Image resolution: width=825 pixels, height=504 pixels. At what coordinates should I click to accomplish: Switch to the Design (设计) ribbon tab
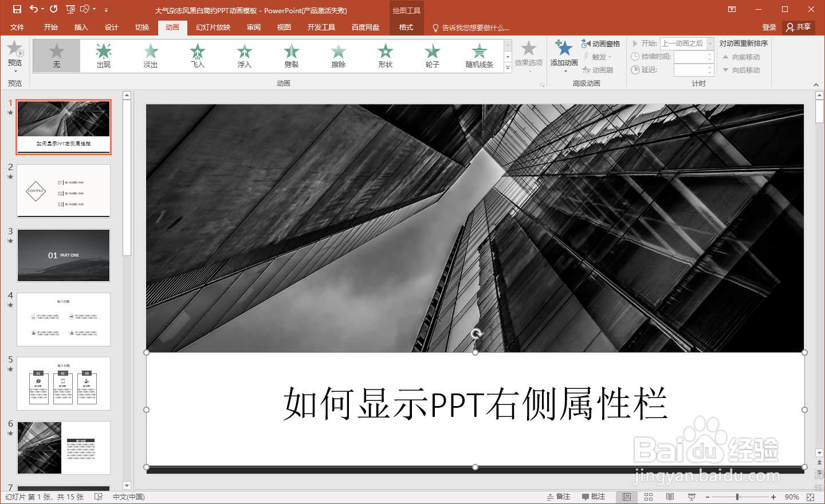coord(111,27)
